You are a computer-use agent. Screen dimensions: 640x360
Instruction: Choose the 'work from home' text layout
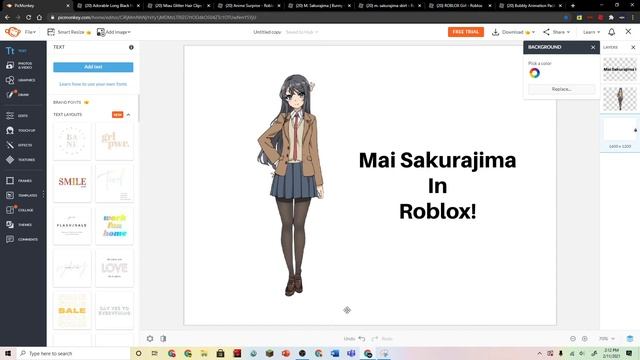point(115,226)
